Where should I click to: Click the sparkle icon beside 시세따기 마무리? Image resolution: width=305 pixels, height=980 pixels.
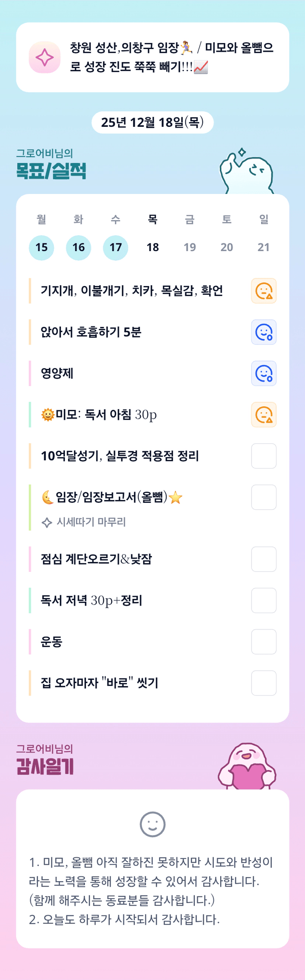pos(46,522)
